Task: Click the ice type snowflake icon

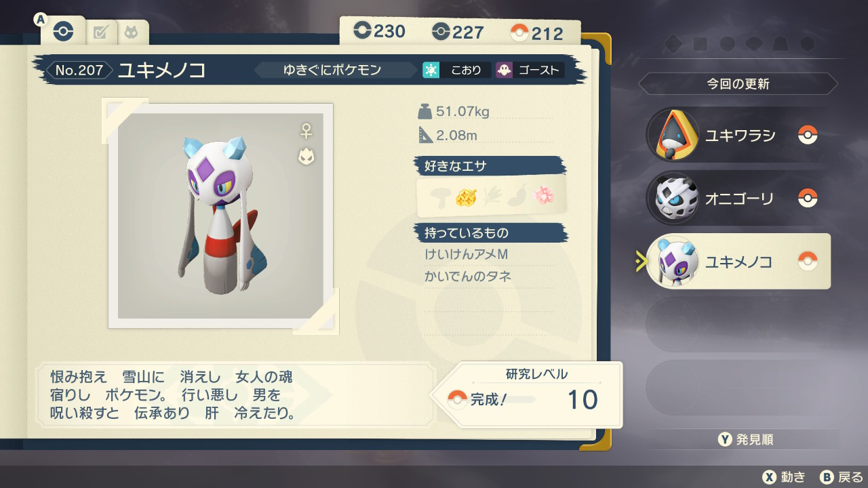Action: [x=431, y=70]
